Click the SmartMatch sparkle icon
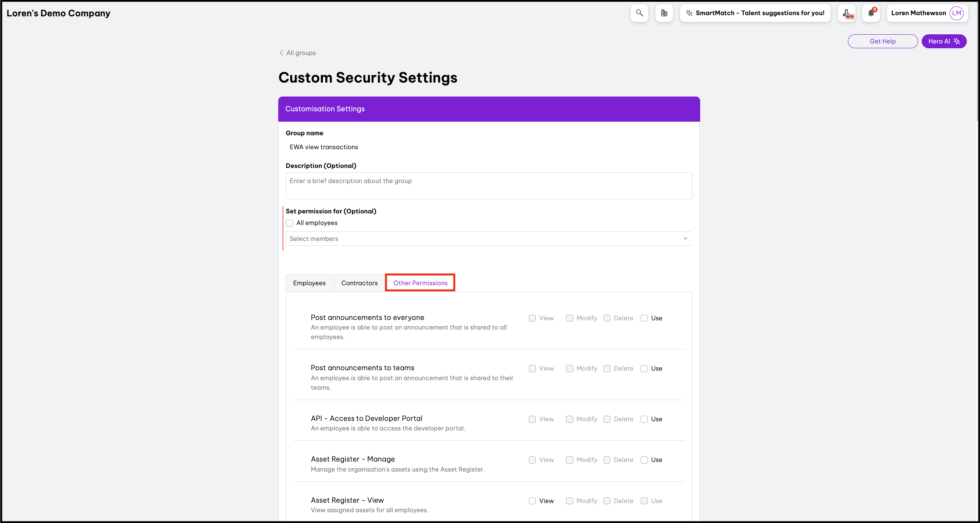Viewport: 980px width, 523px height. [689, 13]
